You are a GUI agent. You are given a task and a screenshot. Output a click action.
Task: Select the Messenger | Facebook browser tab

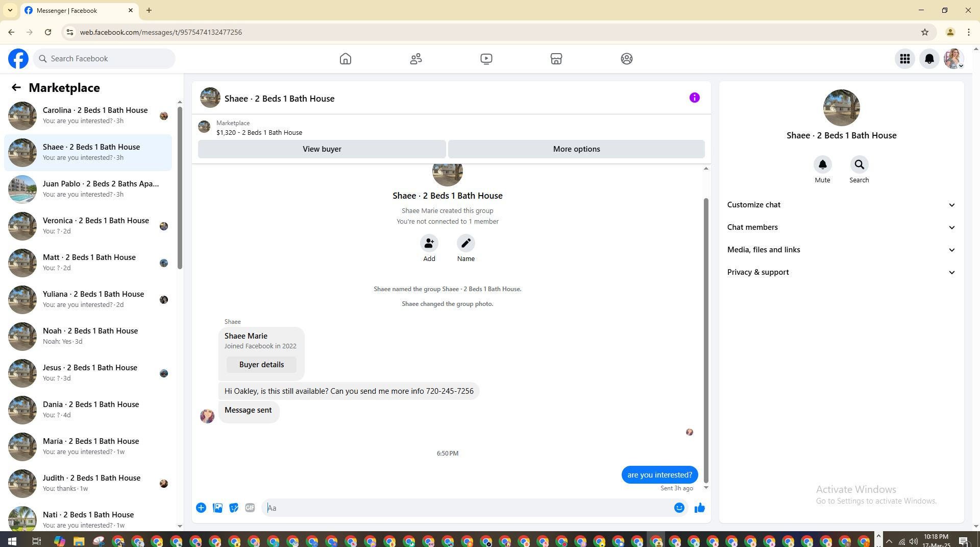(79, 10)
